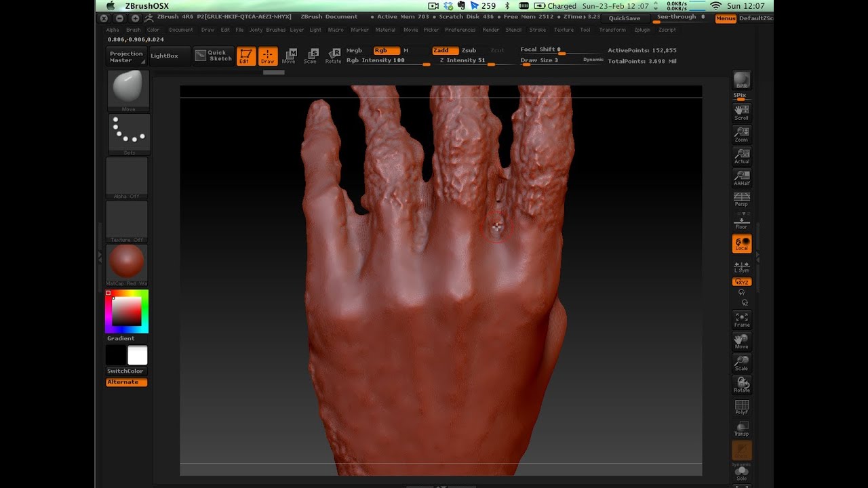Open the MatCap Red Wax material selector

tap(127, 264)
